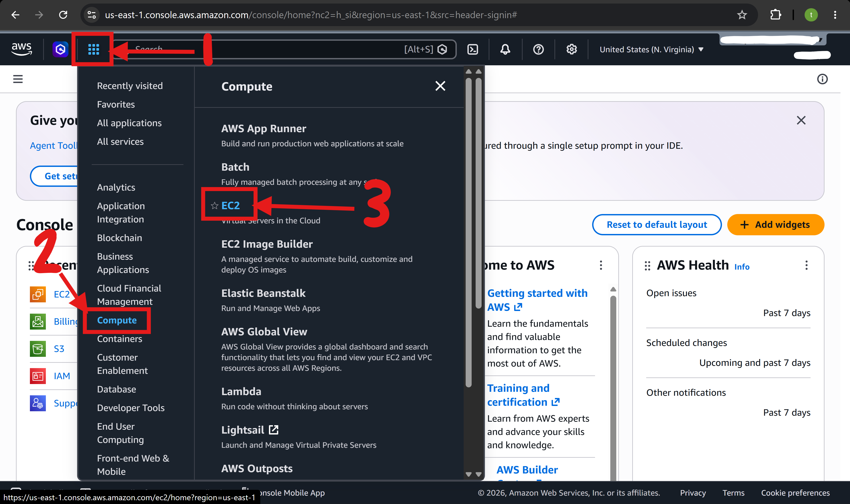
Task: Toggle the side navigation hamburger menu
Action: click(x=18, y=79)
